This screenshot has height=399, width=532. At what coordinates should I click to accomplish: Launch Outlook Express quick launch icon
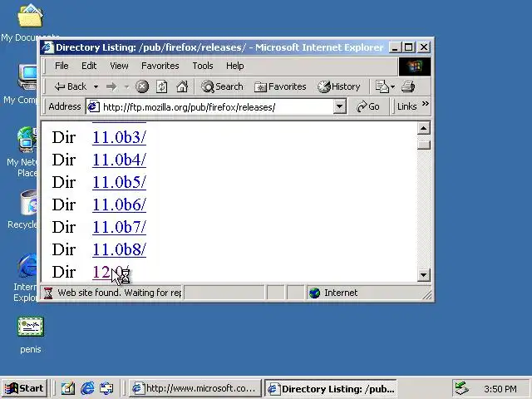click(x=106, y=388)
